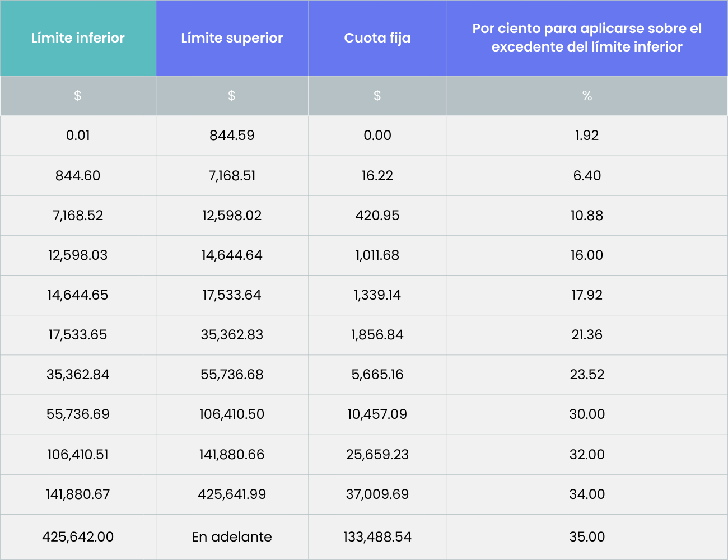This screenshot has width=728, height=560.
Task: Click fixed fee 1,339.14
Action: [377, 295]
